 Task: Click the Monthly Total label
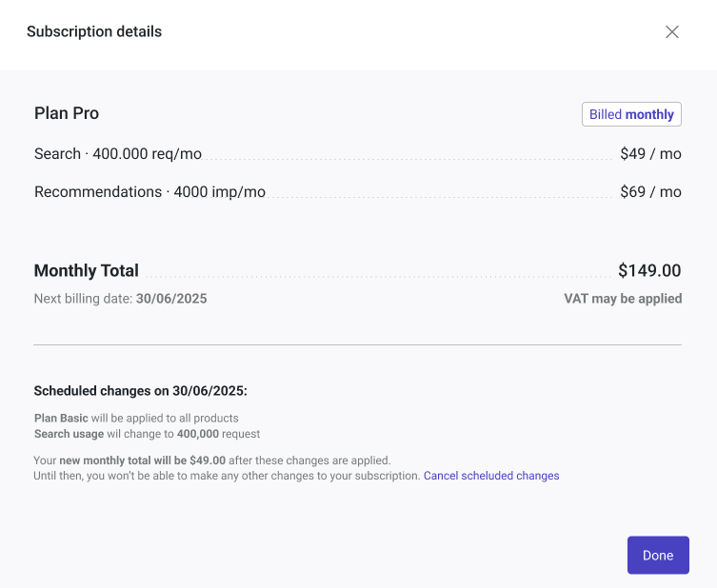click(87, 270)
